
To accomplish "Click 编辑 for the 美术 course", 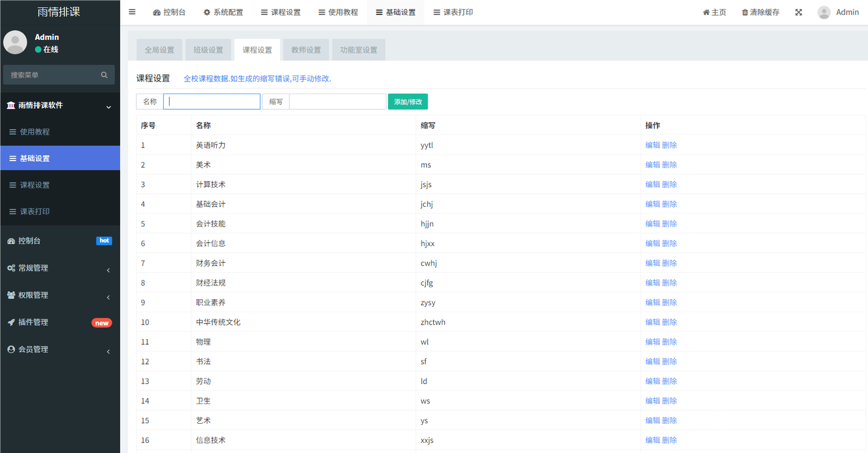I will pyautogui.click(x=652, y=165).
